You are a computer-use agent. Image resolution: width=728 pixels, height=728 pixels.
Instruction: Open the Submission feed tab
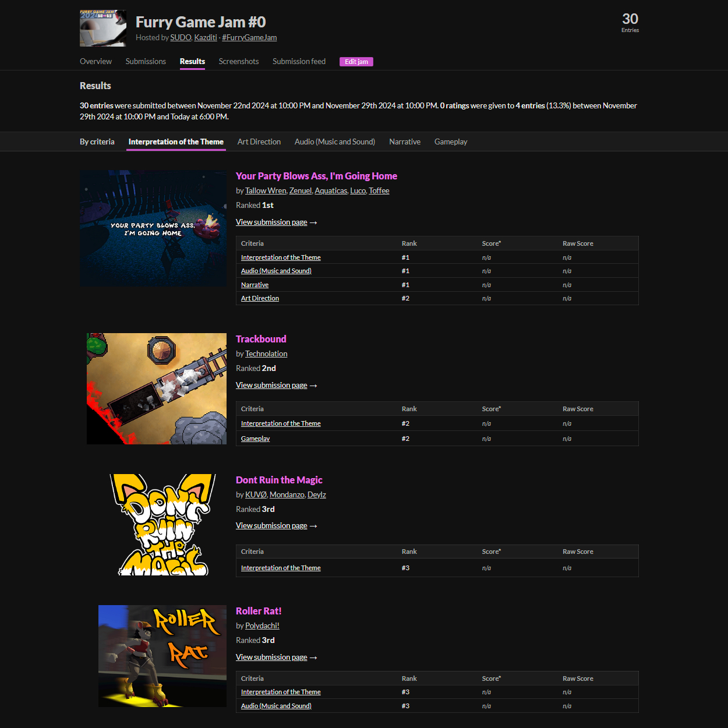[x=299, y=61]
